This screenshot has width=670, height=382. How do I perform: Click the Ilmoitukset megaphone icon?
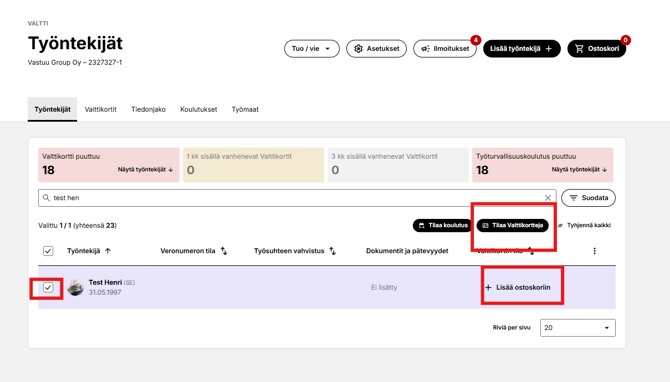[425, 49]
